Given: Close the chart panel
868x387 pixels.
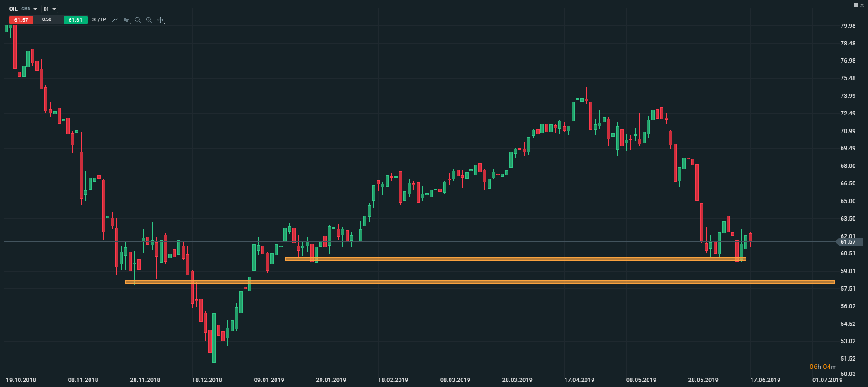Looking at the screenshot, I should [x=862, y=5].
